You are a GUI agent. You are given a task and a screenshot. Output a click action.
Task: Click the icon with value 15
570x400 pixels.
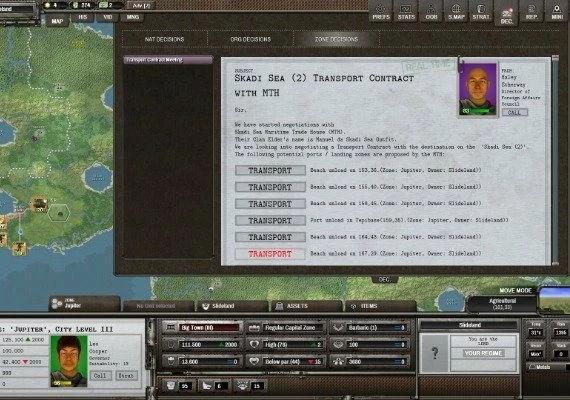(x=242, y=386)
